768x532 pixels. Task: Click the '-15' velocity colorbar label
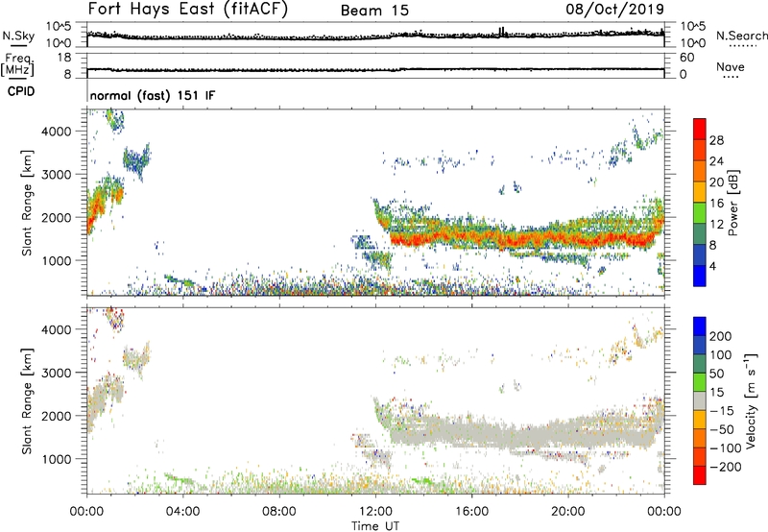pyautogui.click(x=721, y=411)
